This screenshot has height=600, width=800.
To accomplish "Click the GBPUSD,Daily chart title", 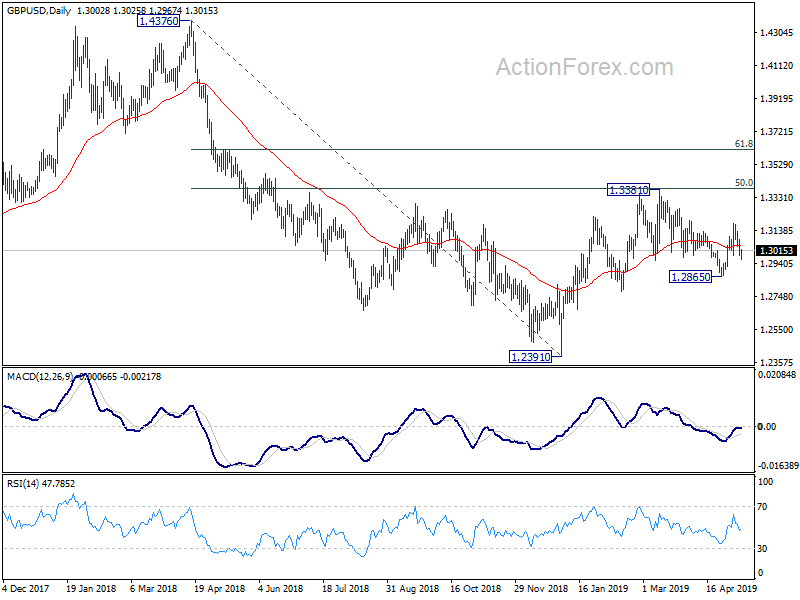I will click(x=39, y=11).
